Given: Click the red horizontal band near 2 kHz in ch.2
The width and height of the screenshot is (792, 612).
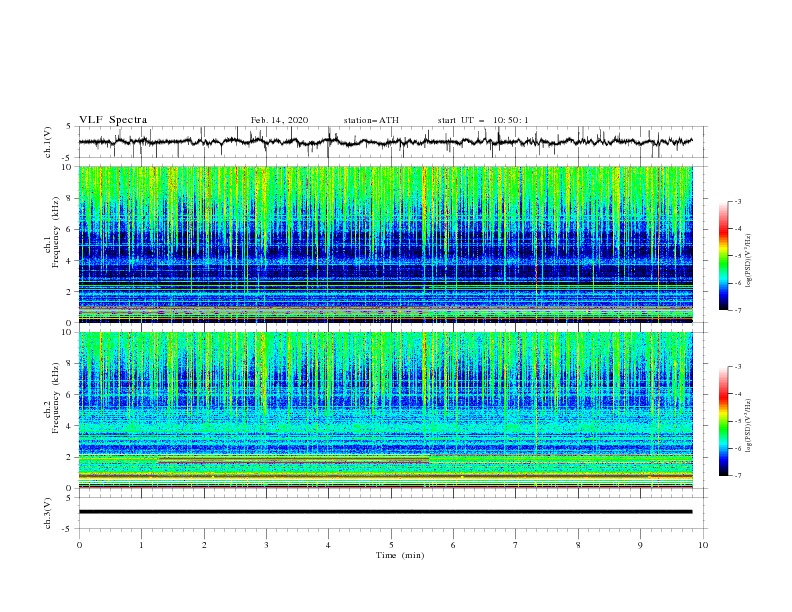Looking at the screenshot, I should pos(293,461).
